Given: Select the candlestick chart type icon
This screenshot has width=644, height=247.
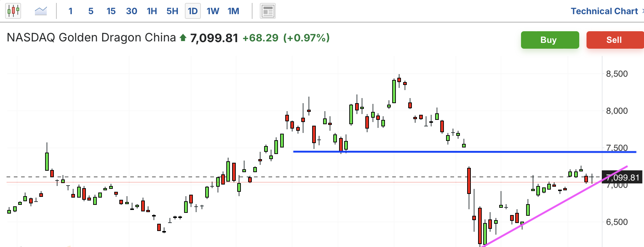Looking at the screenshot, I should (x=13, y=11).
